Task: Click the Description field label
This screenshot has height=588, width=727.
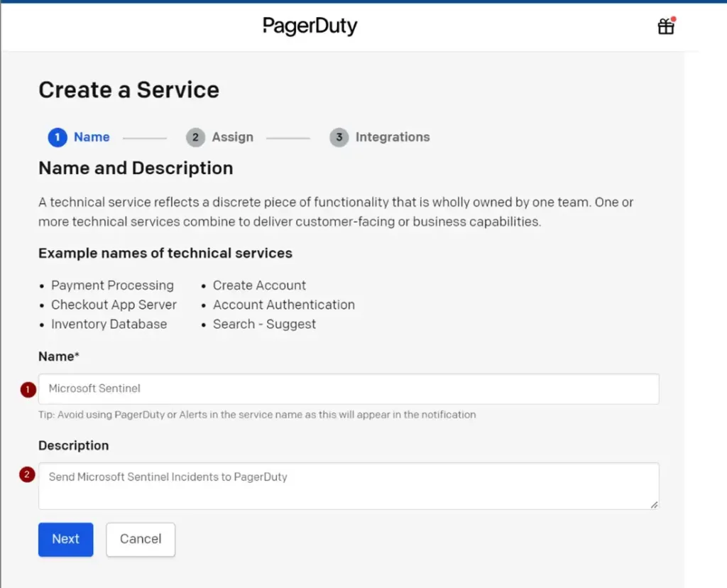Action: [x=73, y=445]
